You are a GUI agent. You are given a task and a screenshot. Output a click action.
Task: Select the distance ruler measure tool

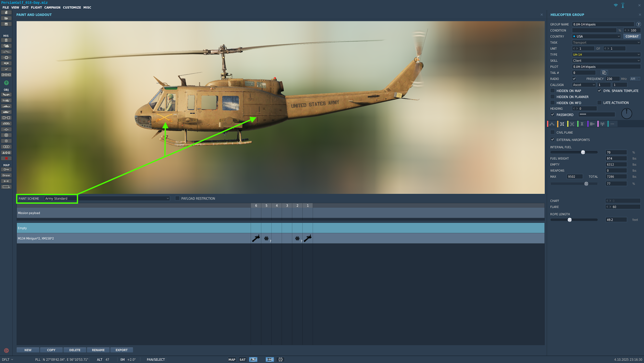pyautogui.click(x=6, y=181)
